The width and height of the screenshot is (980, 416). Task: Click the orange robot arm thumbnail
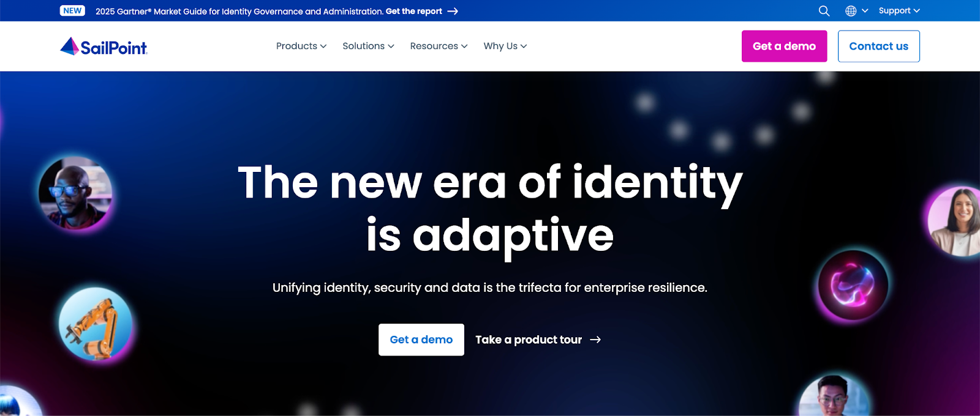tap(96, 324)
